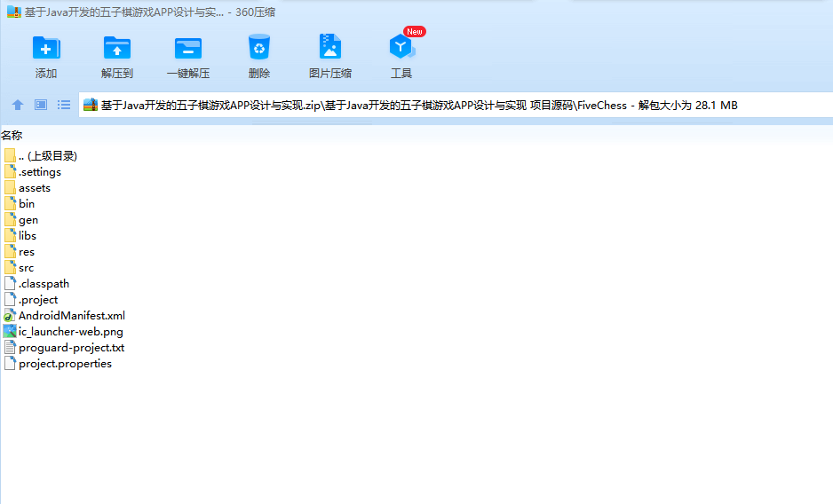Click the assets folder name
This screenshot has width=833, height=504.
click(x=35, y=188)
